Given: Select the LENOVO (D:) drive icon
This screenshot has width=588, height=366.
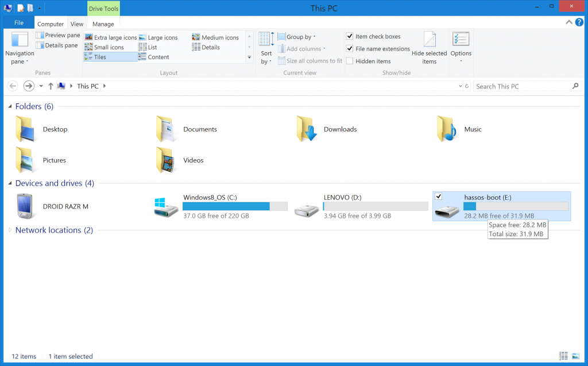Looking at the screenshot, I should pos(307,211).
